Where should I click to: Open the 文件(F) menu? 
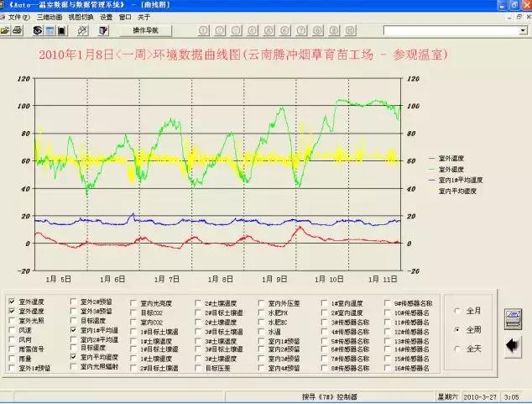pyautogui.click(x=18, y=17)
